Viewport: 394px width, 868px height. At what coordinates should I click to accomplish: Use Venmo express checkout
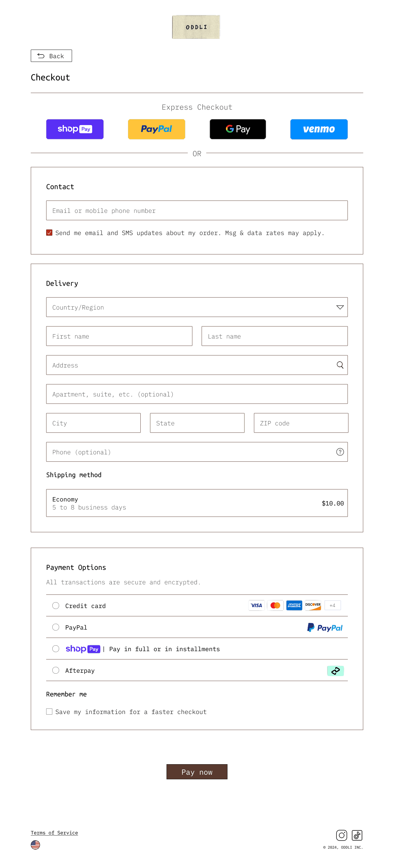[319, 129]
